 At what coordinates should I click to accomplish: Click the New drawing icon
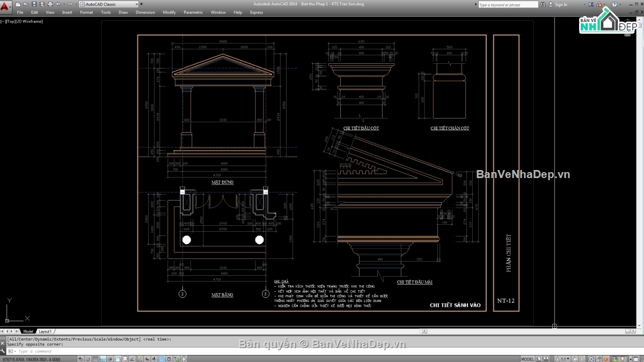18,4
